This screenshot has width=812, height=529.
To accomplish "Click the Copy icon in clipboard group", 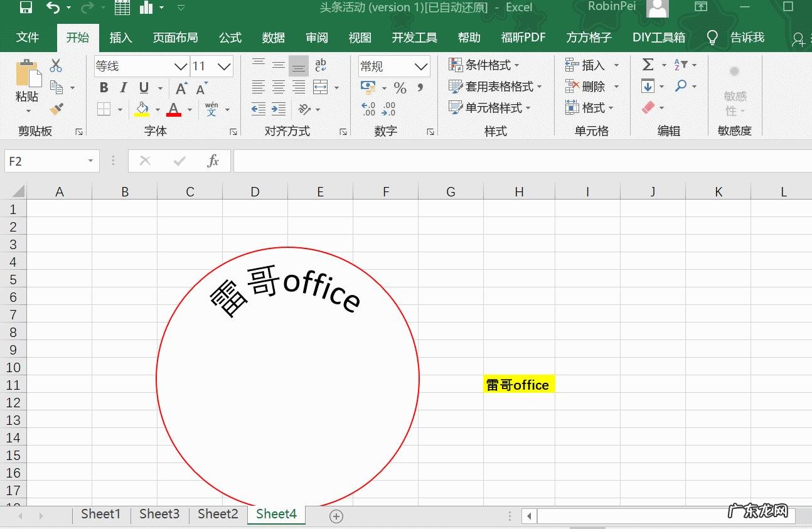I will 55,87.
